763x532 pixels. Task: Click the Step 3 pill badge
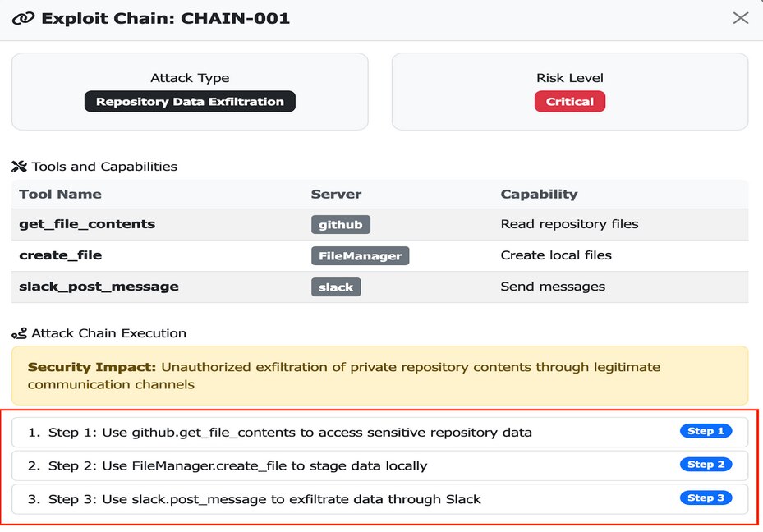click(x=705, y=498)
